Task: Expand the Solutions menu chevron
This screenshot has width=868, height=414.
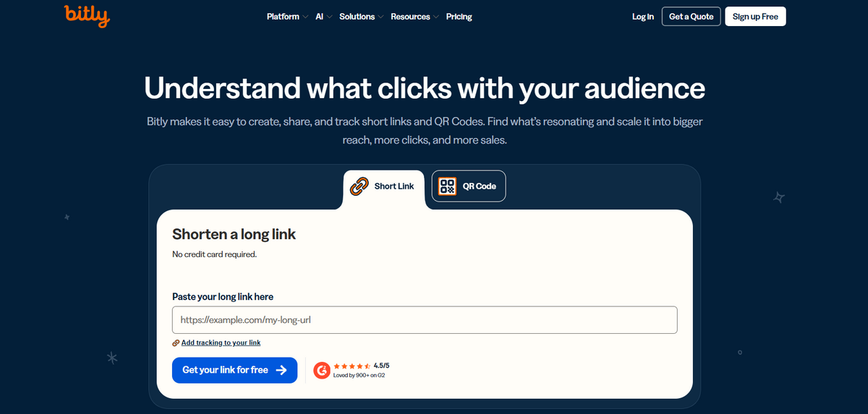Action: pyautogui.click(x=380, y=17)
